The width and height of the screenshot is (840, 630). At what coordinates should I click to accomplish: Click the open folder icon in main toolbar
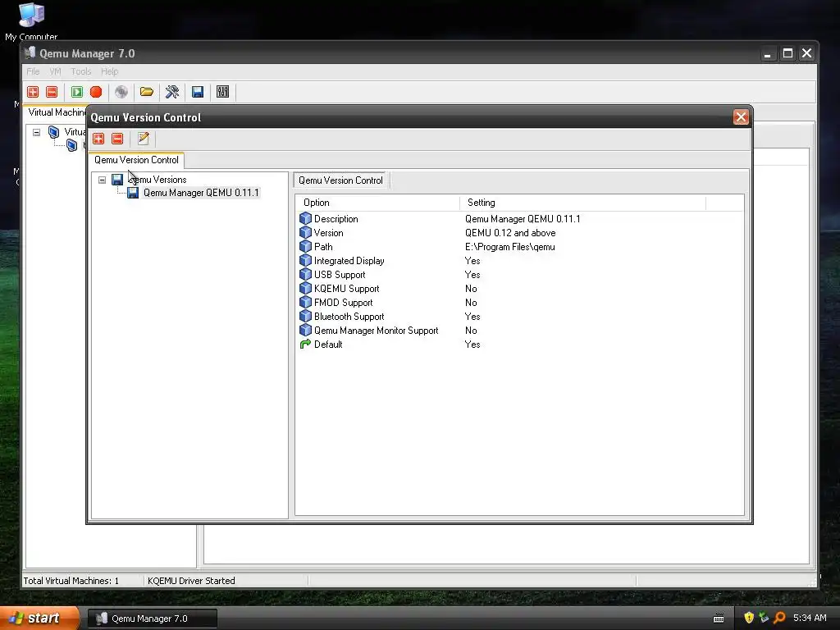point(147,92)
